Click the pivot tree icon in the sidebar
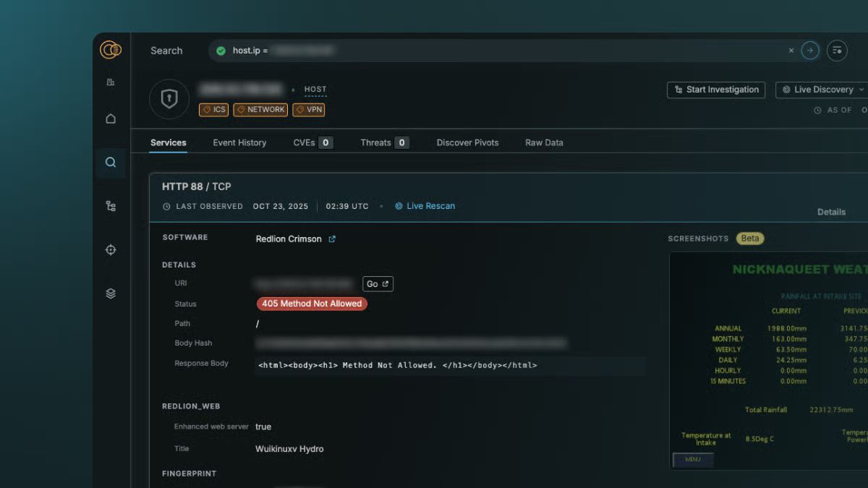The height and width of the screenshot is (488, 868). [x=110, y=205]
